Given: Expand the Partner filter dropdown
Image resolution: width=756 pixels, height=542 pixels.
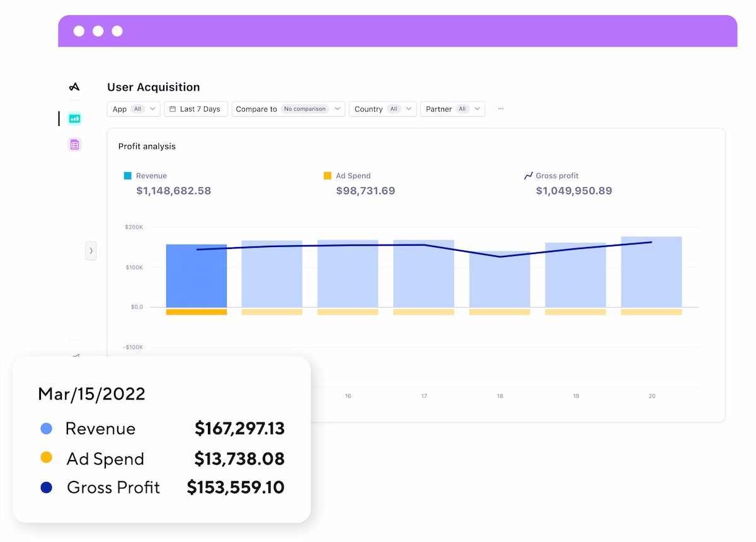Looking at the screenshot, I should tap(452, 109).
